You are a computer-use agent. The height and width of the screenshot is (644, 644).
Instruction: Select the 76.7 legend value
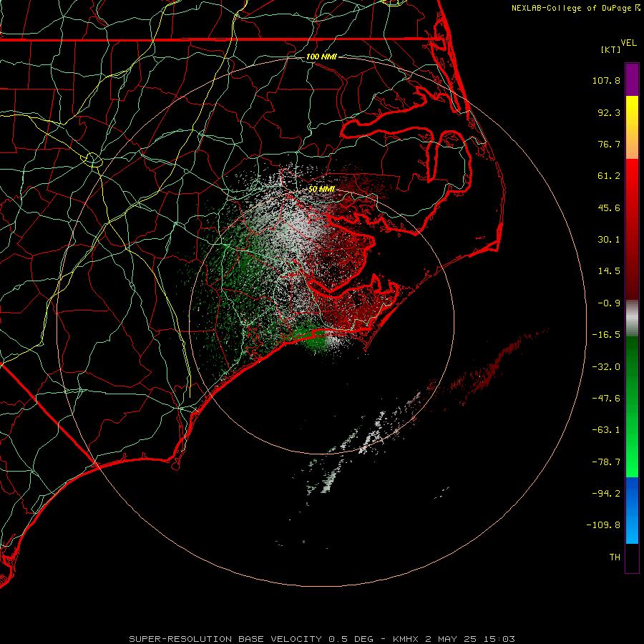[609, 144]
